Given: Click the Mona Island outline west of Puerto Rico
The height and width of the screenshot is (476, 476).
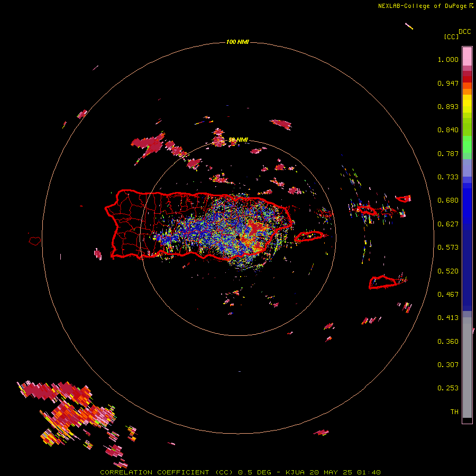Looking at the screenshot, I should point(35,241).
